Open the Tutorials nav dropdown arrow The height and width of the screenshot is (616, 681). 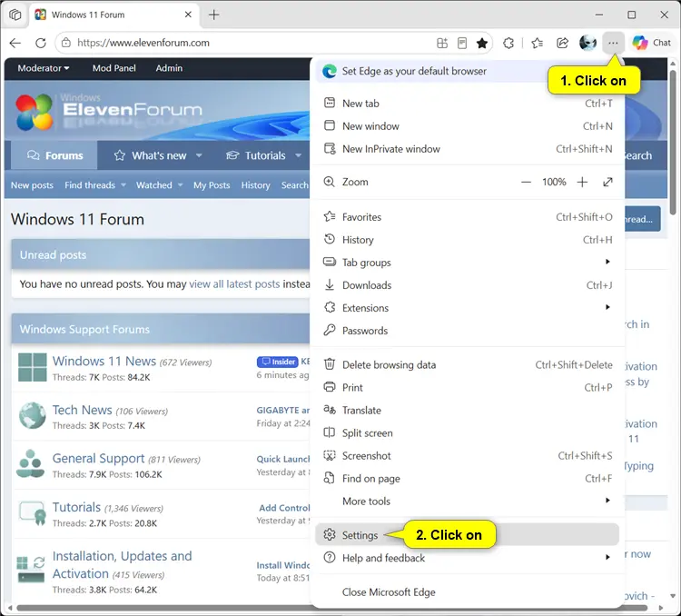tap(299, 155)
